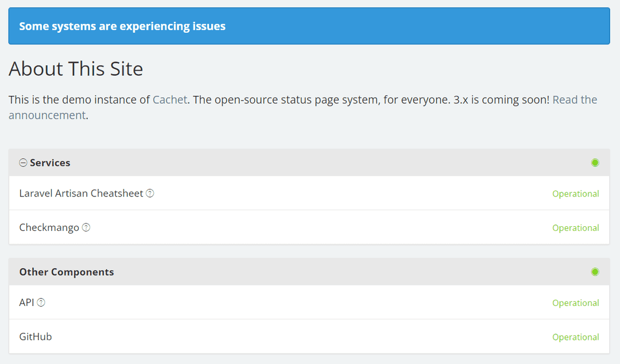Click the About This Site heading

pyautogui.click(x=75, y=68)
